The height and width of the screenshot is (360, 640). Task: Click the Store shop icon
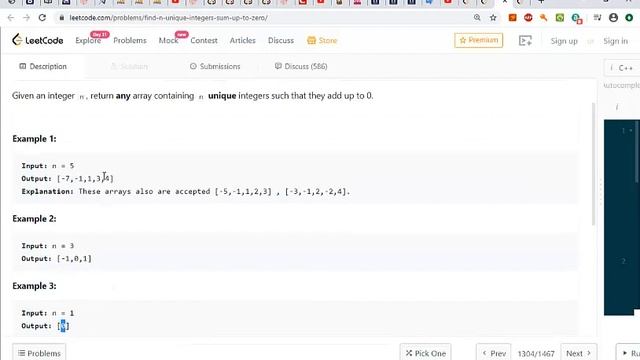coord(311,40)
